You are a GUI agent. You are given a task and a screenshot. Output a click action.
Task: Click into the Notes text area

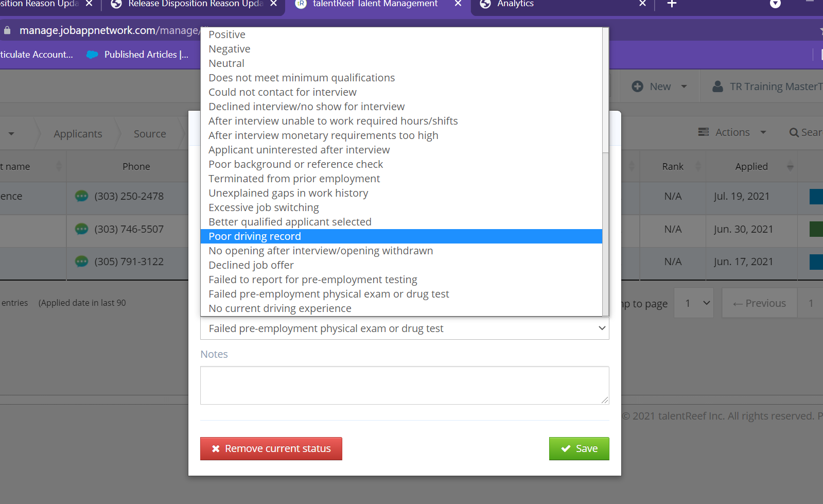click(405, 385)
